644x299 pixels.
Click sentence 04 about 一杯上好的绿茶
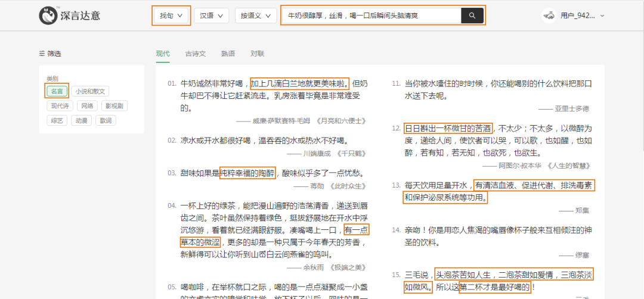point(274,230)
